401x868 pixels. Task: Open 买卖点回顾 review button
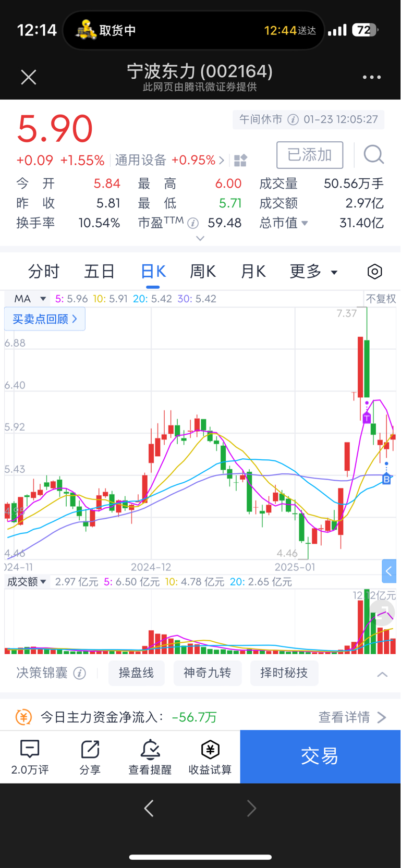click(45, 319)
